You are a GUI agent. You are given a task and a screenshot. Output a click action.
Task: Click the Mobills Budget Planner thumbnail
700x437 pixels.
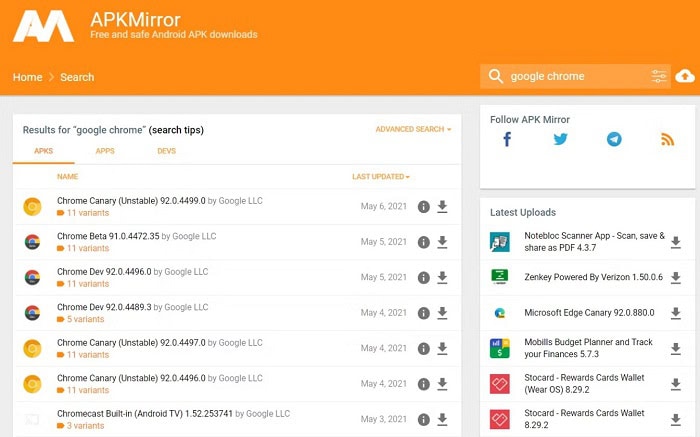pos(500,348)
